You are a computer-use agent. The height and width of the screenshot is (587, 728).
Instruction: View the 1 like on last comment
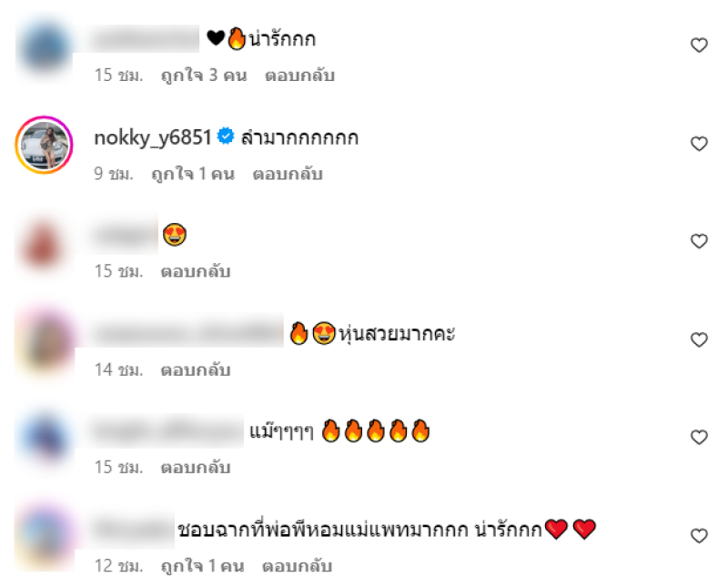[x=202, y=566]
